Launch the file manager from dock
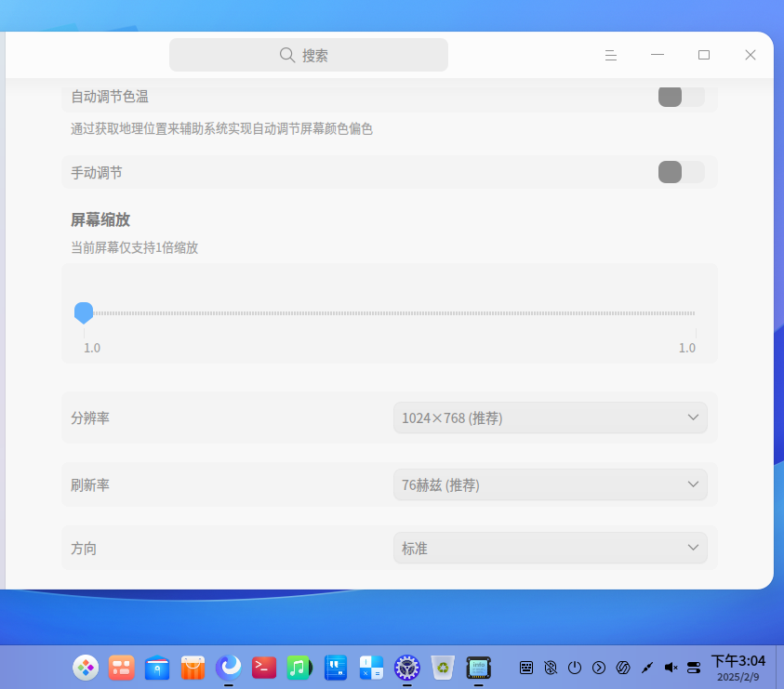This screenshot has height=689, width=784. (x=157, y=668)
